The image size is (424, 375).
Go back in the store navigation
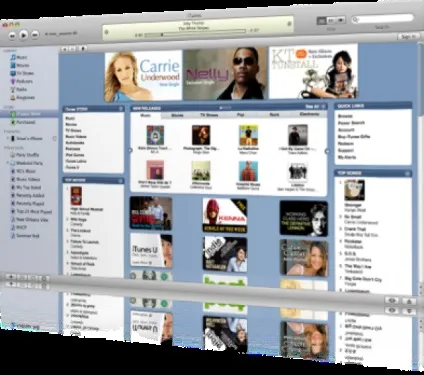64,49
